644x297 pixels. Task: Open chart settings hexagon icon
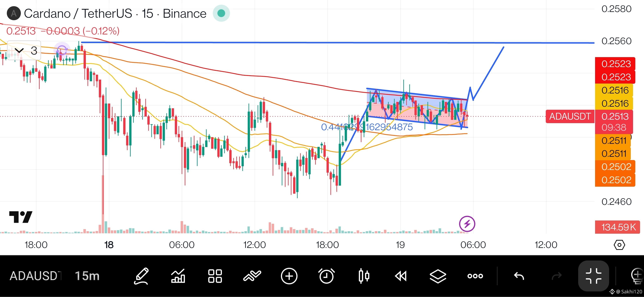(619, 245)
